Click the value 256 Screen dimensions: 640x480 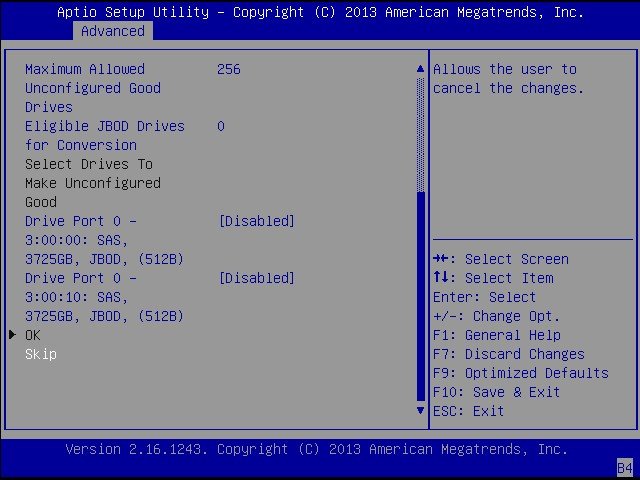pos(229,69)
